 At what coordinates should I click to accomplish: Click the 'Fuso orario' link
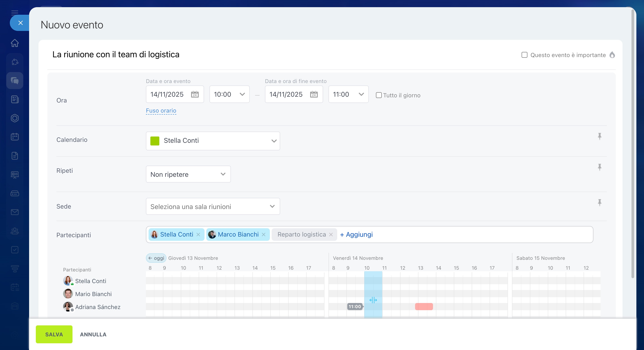click(161, 111)
